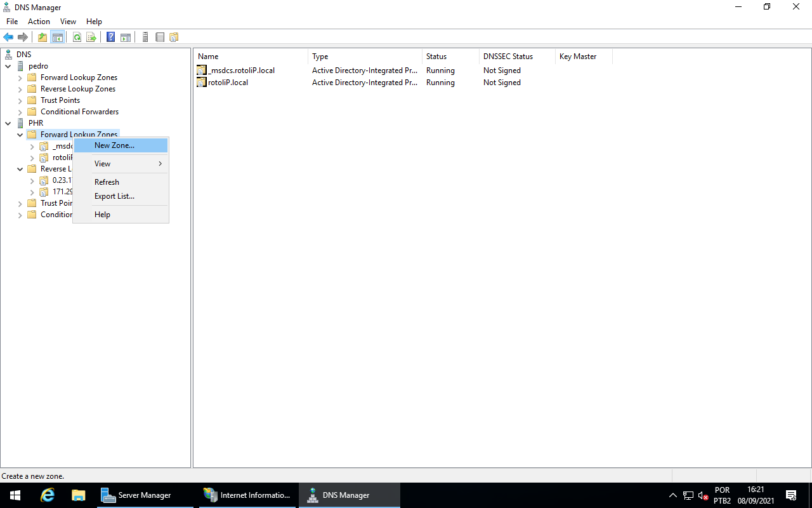Choose Export List... from context menu
Screen dimensions: 812x508
pyautogui.click(x=114, y=196)
